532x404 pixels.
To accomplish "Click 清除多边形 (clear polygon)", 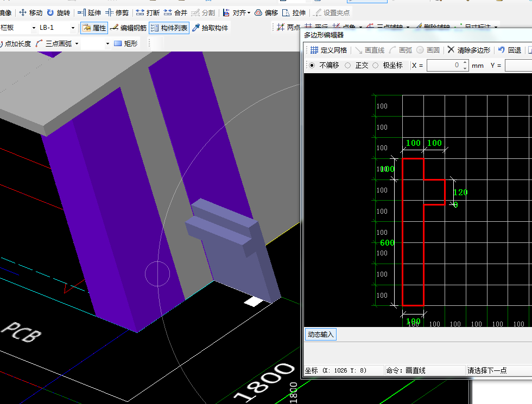I will coord(469,50).
